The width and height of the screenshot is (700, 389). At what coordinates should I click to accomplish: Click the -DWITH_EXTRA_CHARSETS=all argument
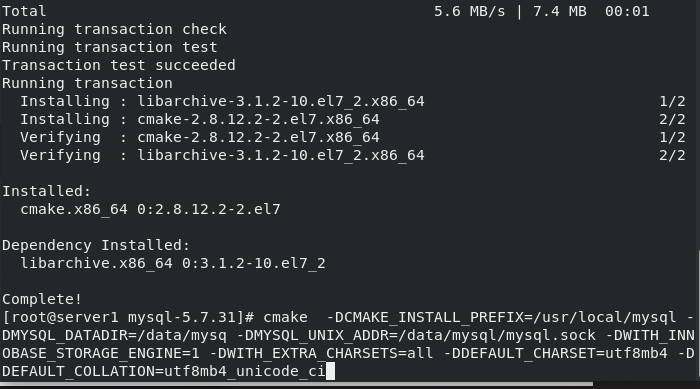point(321,353)
